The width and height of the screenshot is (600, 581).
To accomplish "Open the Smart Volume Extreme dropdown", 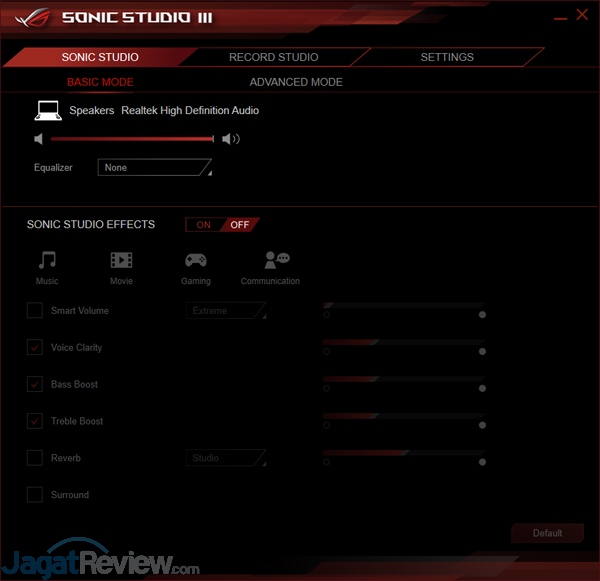I will click(x=226, y=310).
